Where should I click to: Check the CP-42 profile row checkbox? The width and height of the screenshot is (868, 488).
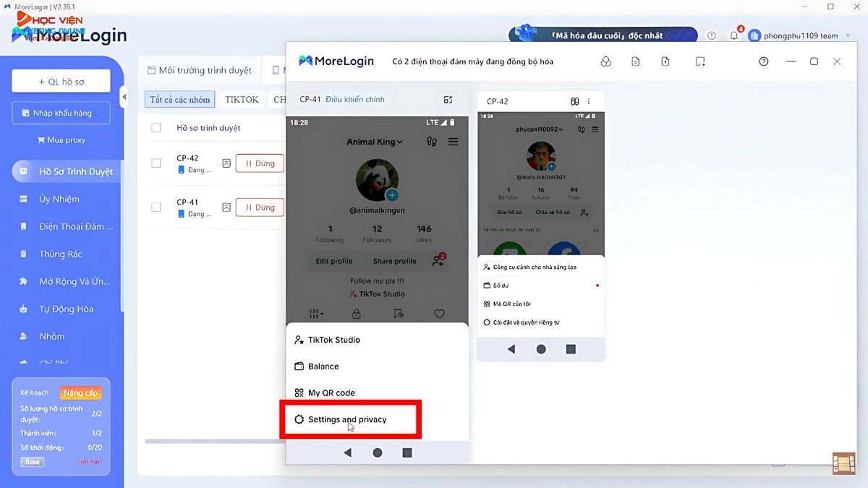coord(156,163)
